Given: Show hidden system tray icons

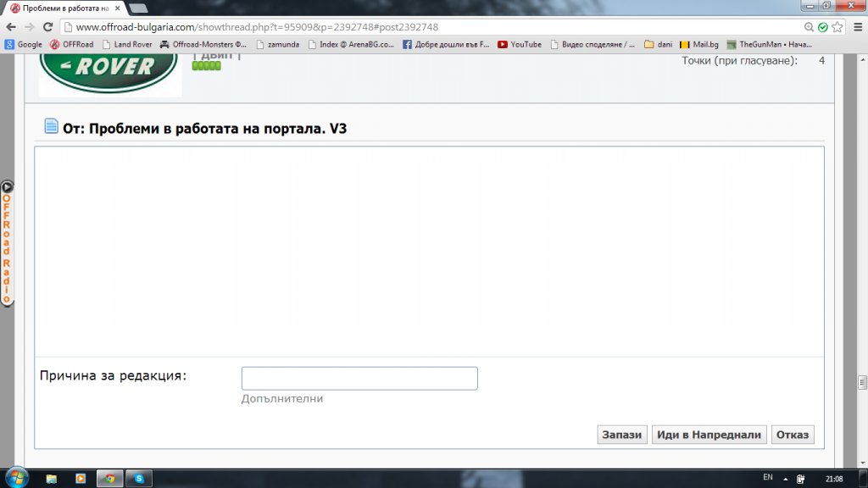Looking at the screenshot, I should click(x=786, y=480).
